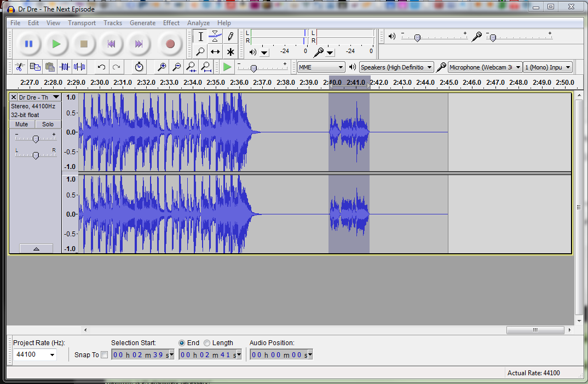The width and height of the screenshot is (588, 384).
Task: Click the horizontal scrollbar thumb
Action: click(x=535, y=330)
